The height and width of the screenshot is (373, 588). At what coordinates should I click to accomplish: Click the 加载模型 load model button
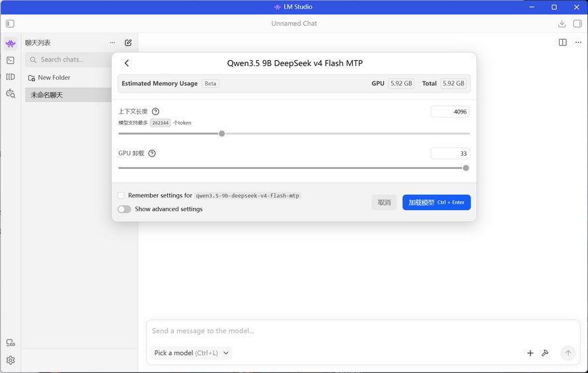point(437,203)
